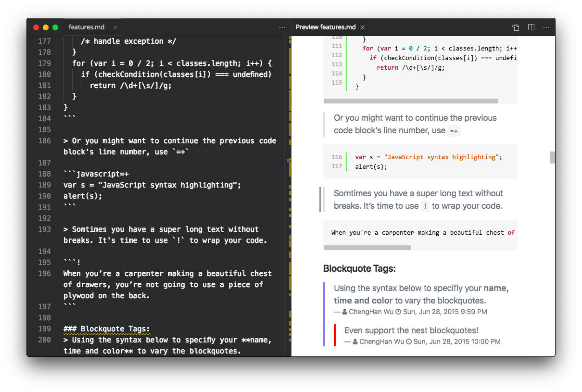Click the '### Blockquote Tags:' line in the editor

(107, 329)
